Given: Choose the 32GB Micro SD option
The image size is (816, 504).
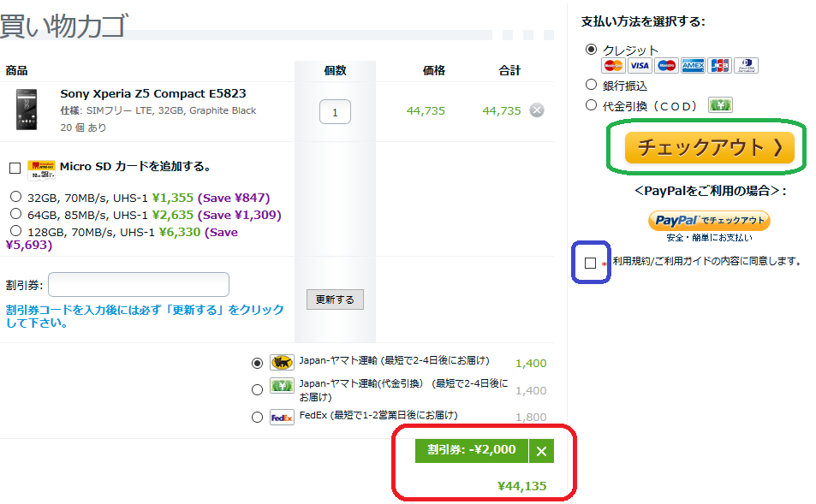Looking at the screenshot, I should [16, 197].
